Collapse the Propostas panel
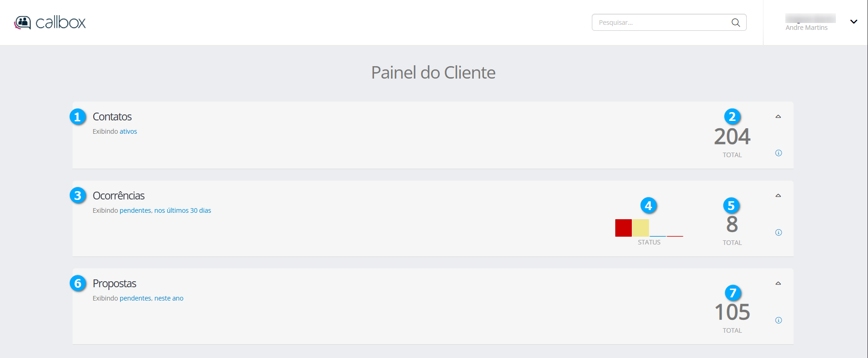This screenshot has height=358, width=868. pos(778,284)
